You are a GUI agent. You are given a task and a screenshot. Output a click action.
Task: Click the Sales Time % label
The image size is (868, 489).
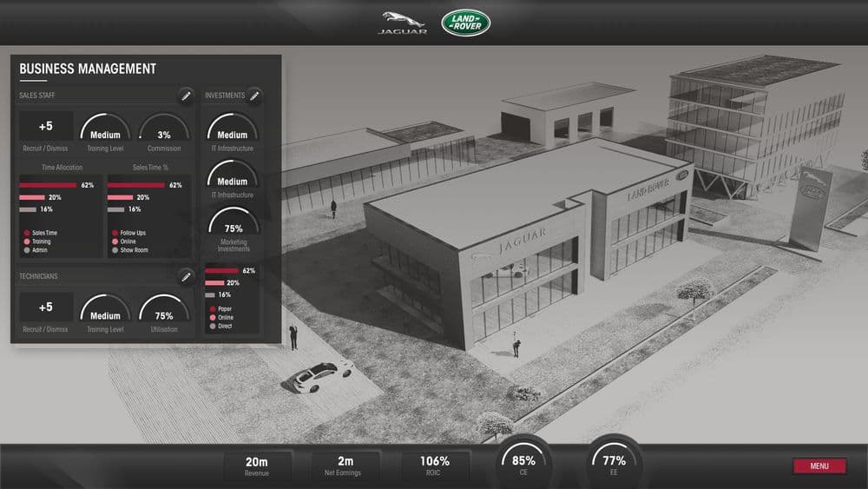point(150,168)
